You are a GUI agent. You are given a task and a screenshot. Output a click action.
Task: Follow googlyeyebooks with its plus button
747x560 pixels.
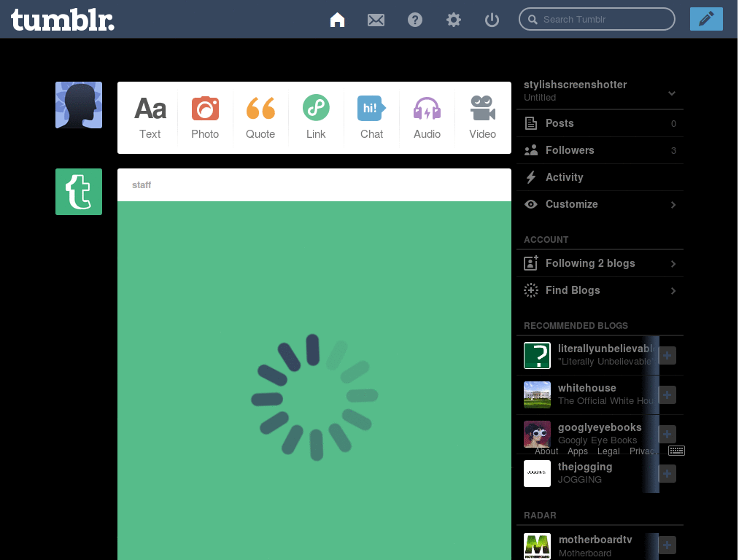(667, 434)
